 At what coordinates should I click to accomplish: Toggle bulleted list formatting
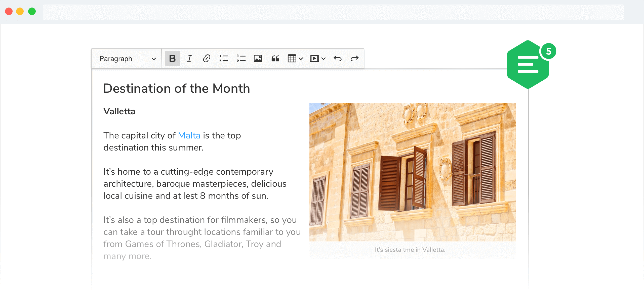(224, 58)
